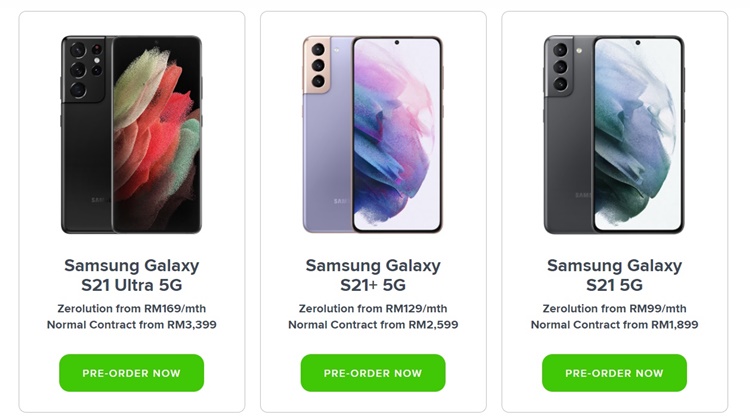Click the gray S21 rear camera module
Screen dimensions: 750x419
point(559,66)
